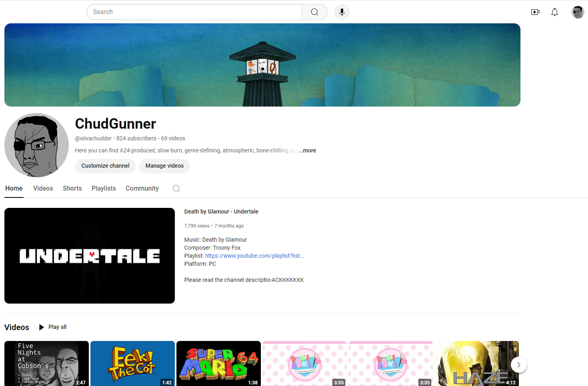Click the @siivachudder handle text

tap(94, 138)
